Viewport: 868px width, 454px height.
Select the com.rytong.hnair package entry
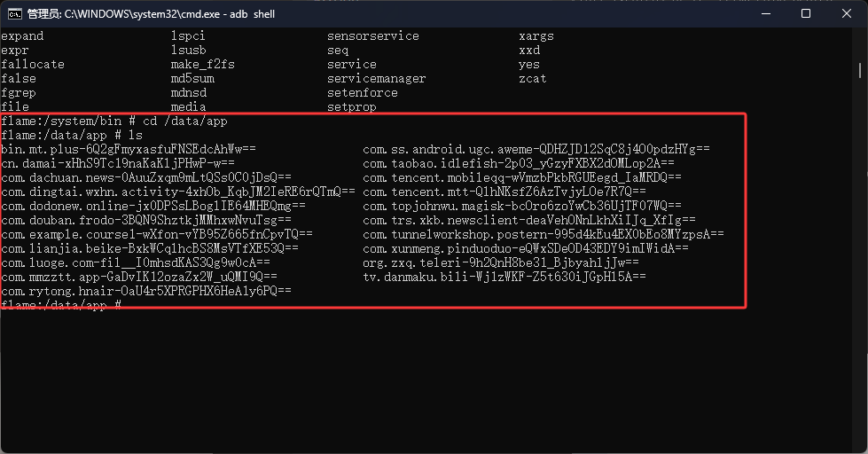pyautogui.click(x=146, y=291)
